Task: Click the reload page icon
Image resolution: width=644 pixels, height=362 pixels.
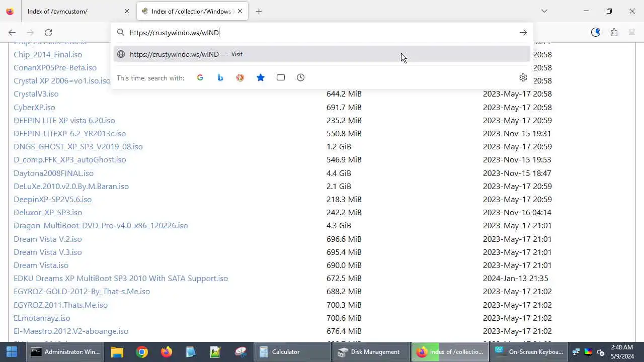Action: point(48,33)
